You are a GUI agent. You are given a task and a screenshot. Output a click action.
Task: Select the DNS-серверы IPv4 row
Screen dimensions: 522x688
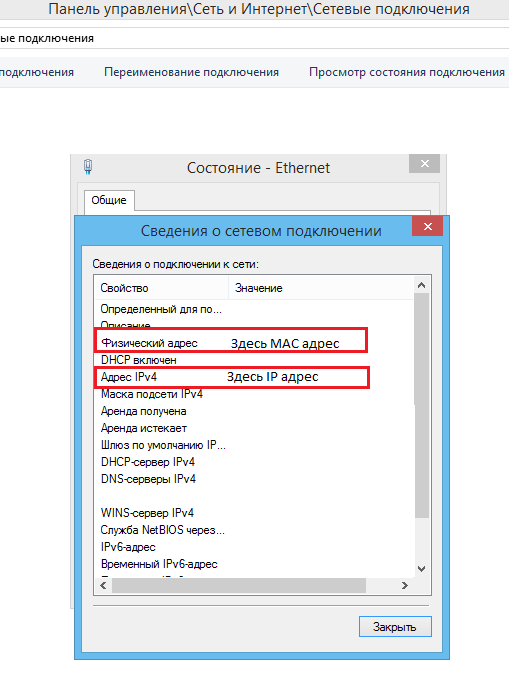(254, 479)
